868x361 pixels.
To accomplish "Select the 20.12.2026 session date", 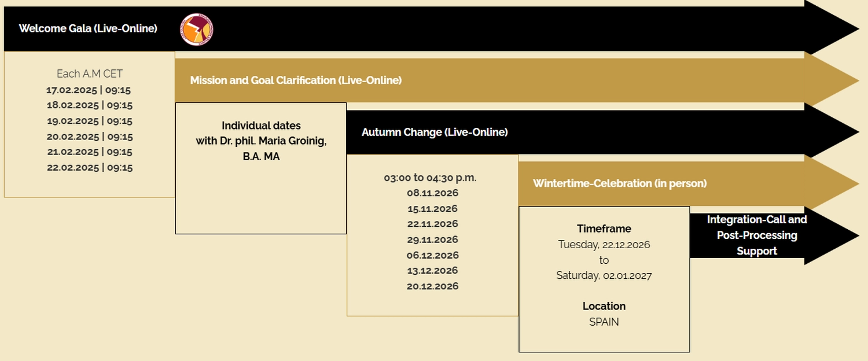I will pyautogui.click(x=432, y=286).
